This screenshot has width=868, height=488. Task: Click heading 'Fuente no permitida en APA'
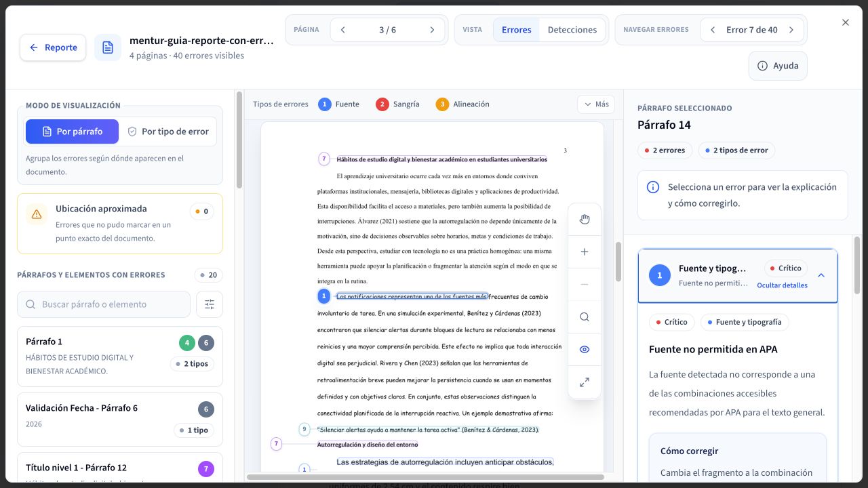pos(713,350)
